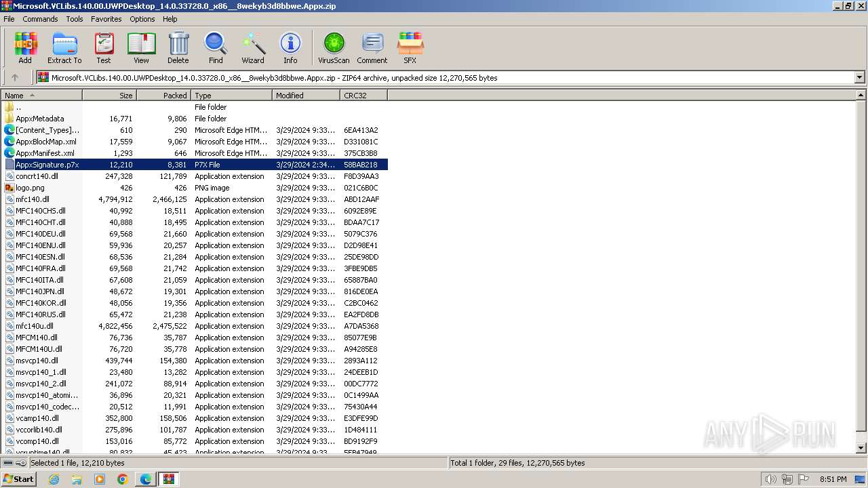Open the File menu
868x488 pixels.
[x=9, y=19]
